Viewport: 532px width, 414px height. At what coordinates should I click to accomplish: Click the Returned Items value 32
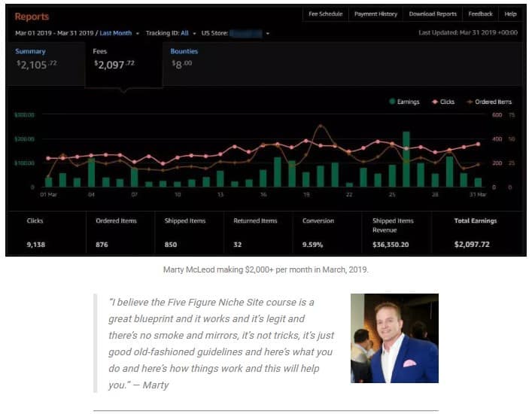click(238, 245)
